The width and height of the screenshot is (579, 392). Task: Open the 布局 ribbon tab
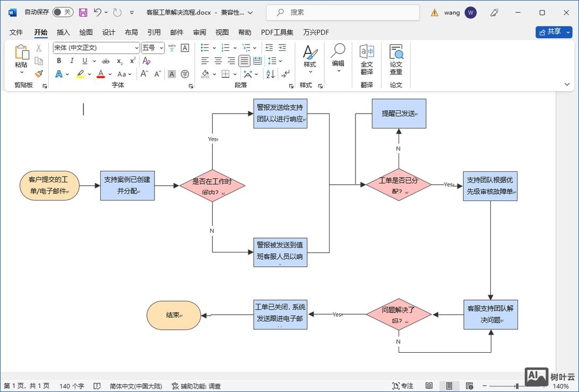[131, 32]
